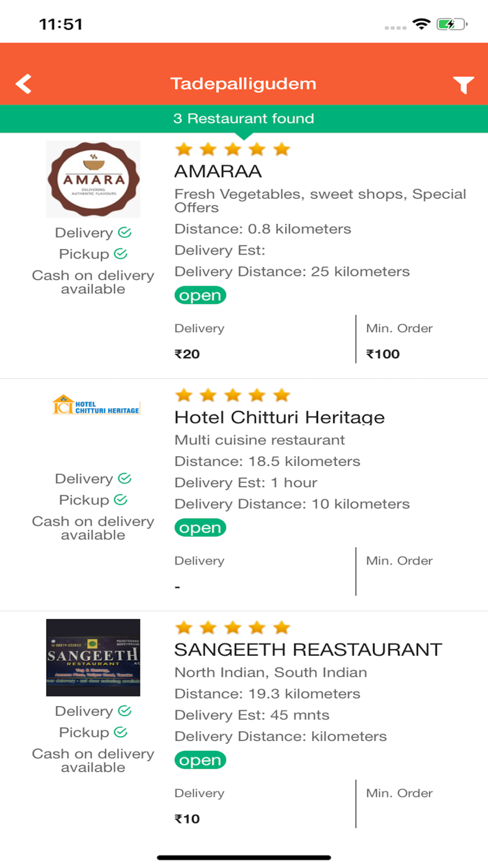
Task: Tap the Tadepalligudem title in the header
Action: 244,83
